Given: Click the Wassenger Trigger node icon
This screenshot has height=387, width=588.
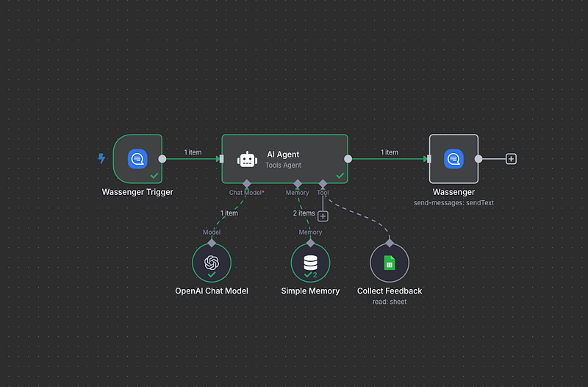Looking at the screenshot, I should 137,158.
